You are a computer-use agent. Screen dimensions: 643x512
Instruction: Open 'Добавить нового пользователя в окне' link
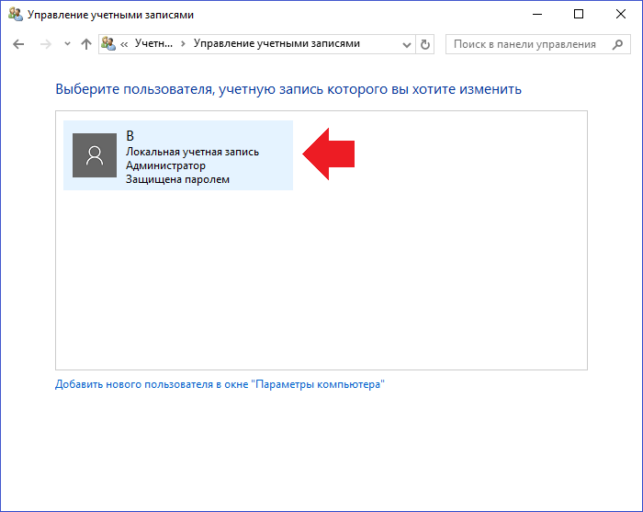click(x=220, y=384)
